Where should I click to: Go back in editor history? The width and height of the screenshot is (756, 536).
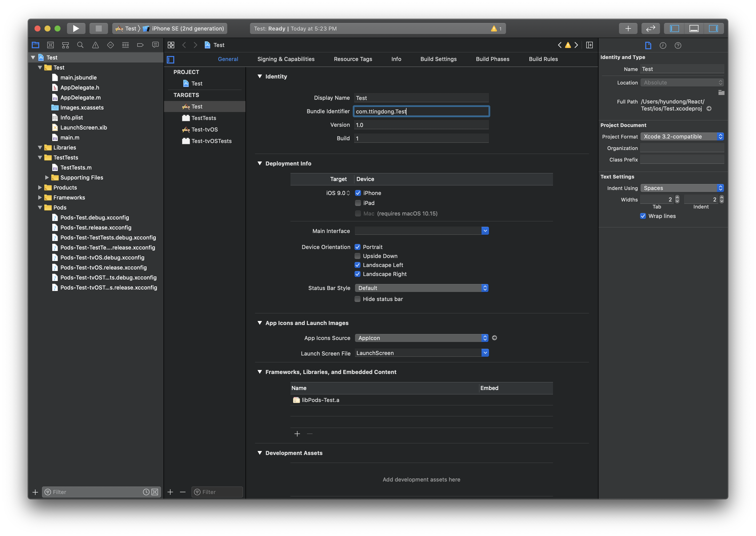pyautogui.click(x=184, y=45)
